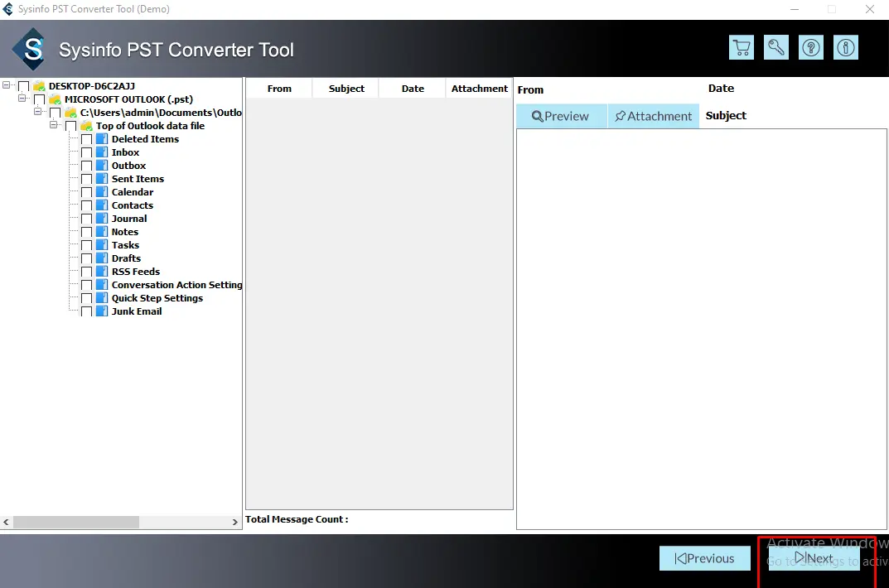The height and width of the screenshot is (588, 889).
Task: Click the Date column header in message list
Action: click(x=413, y=89)
